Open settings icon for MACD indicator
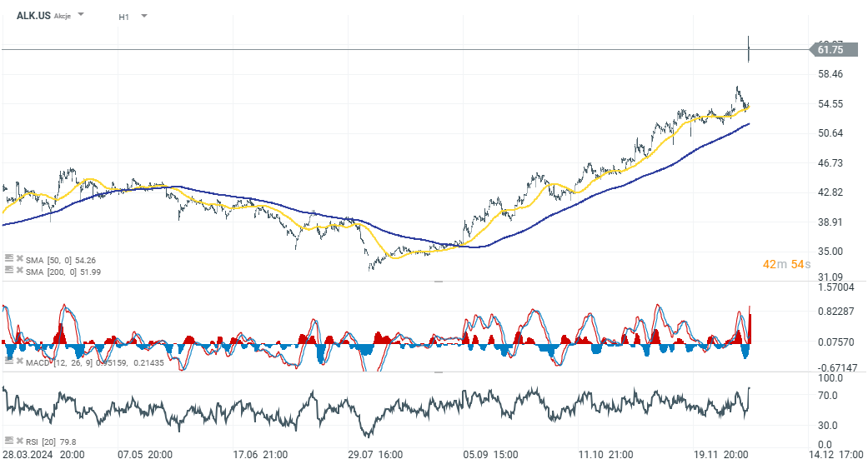The image size is (868, 469). [x=9, y=361]
